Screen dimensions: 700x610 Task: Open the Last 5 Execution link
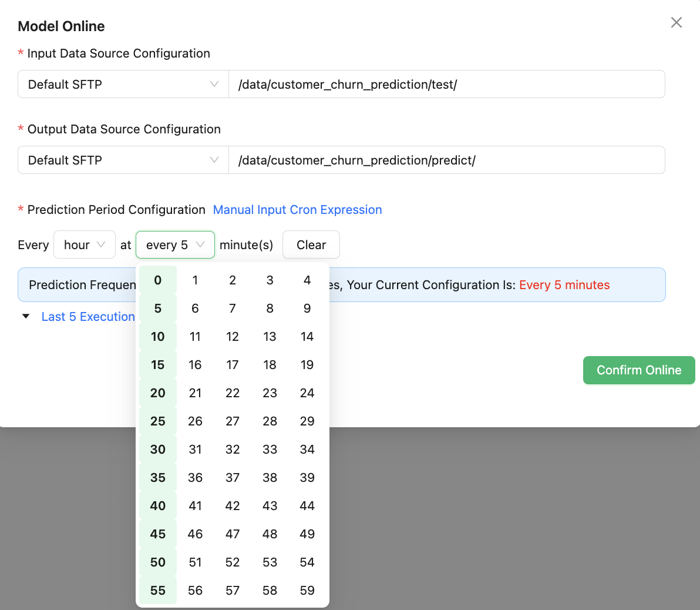pos(88,317)
